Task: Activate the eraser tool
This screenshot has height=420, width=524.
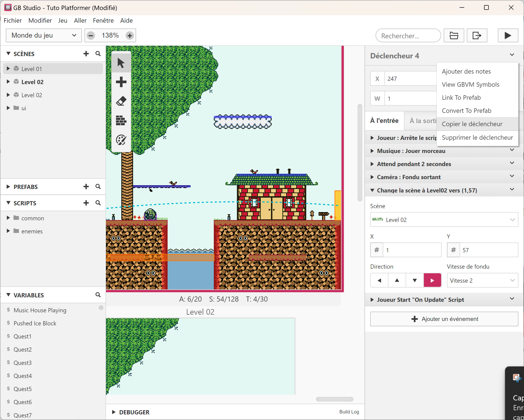Action: [x=121, y=101]
